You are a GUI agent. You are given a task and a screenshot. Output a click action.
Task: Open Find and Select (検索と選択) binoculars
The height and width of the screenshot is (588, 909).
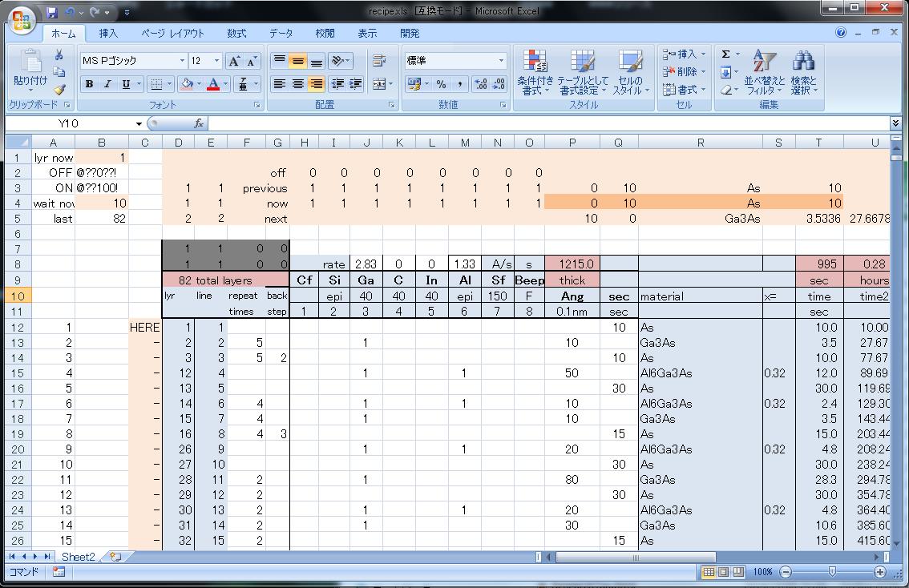[x=803, y=72]
